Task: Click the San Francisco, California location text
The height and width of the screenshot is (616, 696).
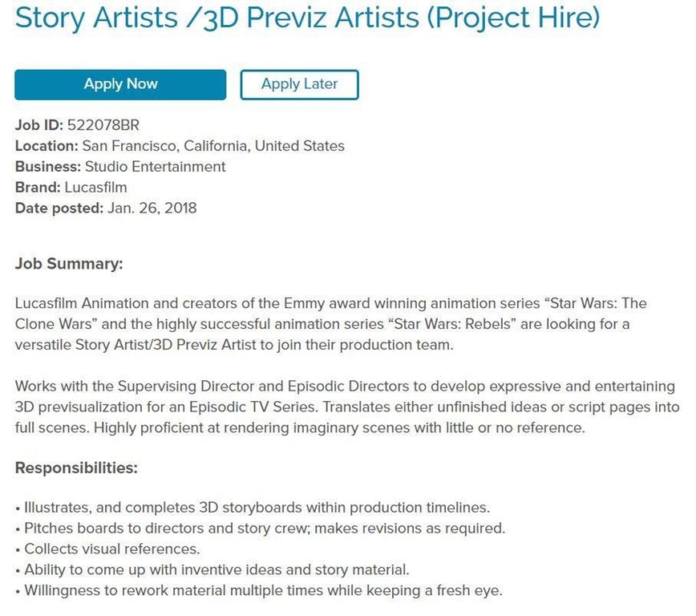Action: (x=213, y=146)
